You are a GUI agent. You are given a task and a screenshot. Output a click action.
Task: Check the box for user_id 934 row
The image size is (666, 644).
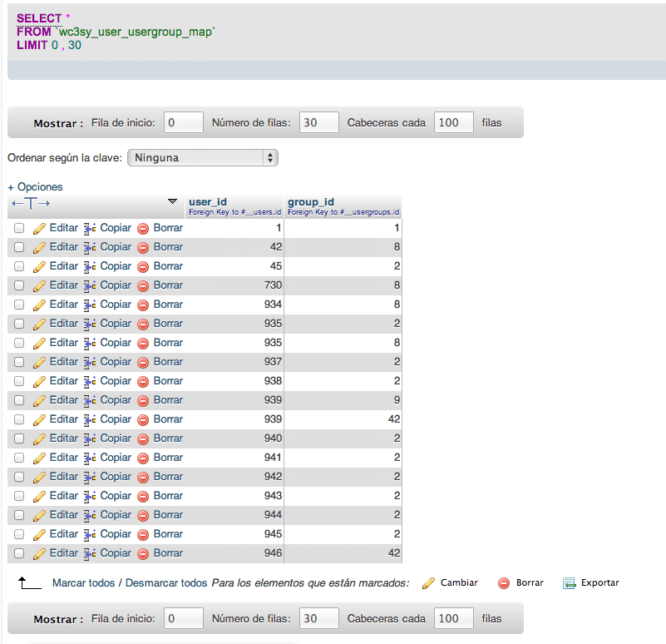tap(19, 305)
